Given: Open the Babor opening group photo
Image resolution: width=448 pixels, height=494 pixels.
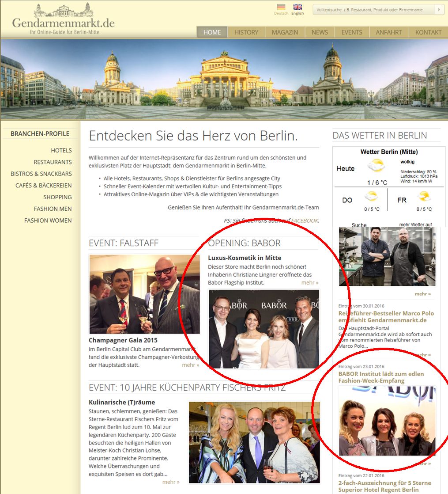Looking at the screenshot, I should click(264, 329).
